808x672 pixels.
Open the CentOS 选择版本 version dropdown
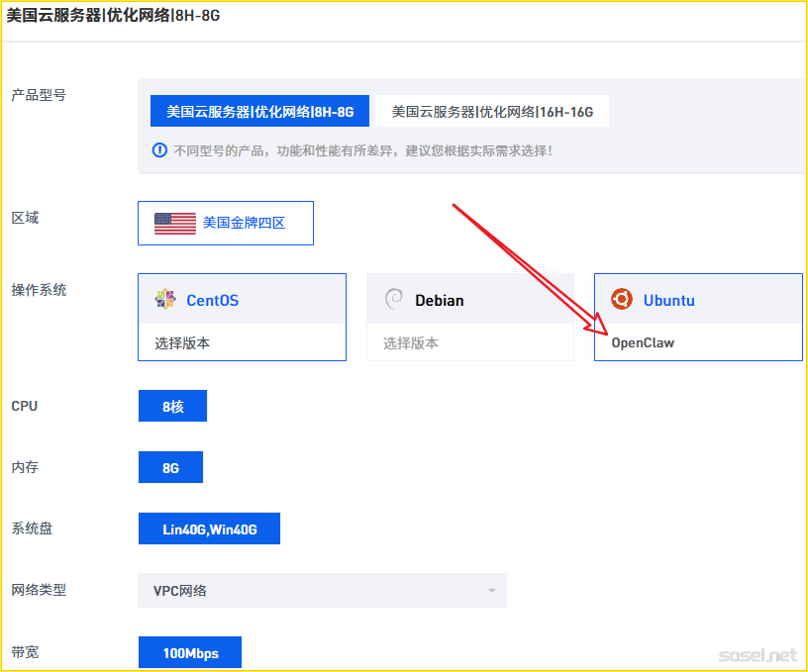(243, 342)
